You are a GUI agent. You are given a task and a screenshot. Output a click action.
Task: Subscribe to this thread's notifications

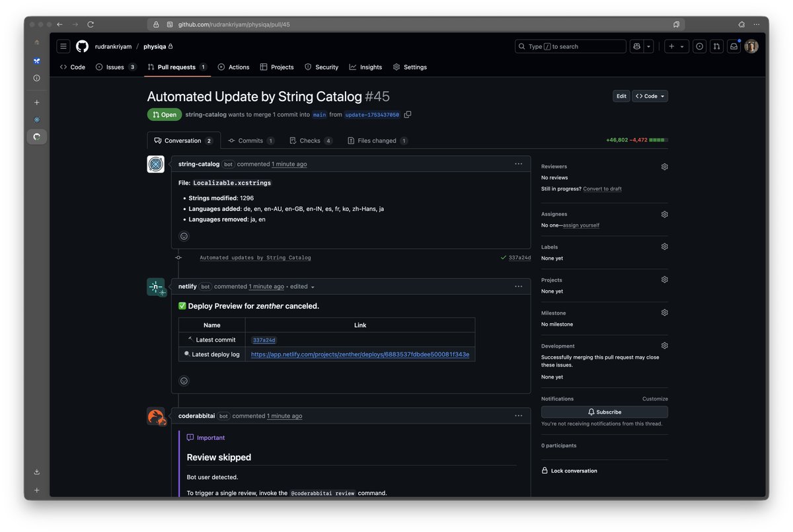click(605, 412)
